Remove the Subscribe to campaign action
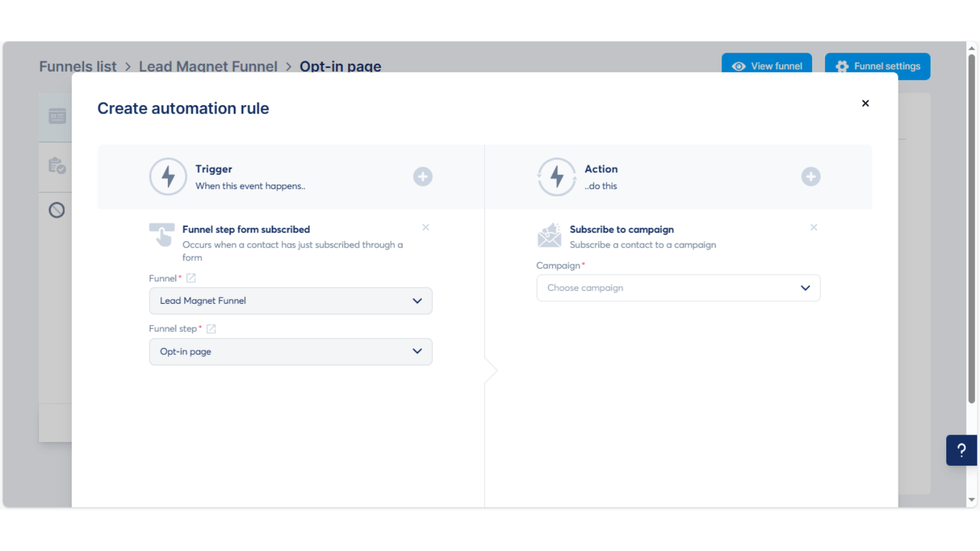Image resolution: width=980 pixels, height=551 pixels. click(x=813, y=227)
